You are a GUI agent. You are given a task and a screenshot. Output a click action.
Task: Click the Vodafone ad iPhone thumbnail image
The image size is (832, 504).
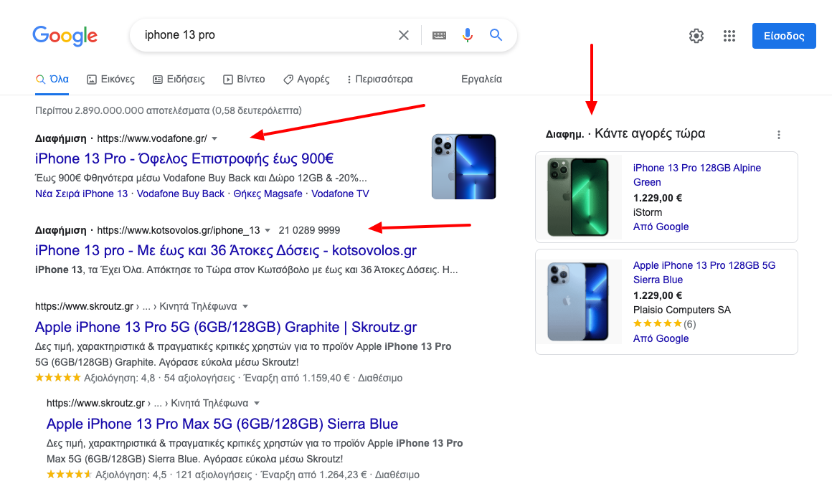click(464, 166)
